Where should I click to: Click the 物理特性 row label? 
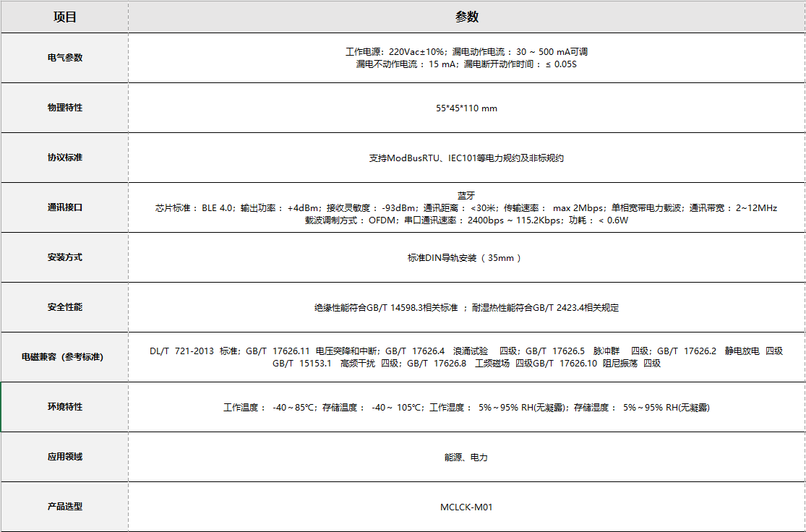pyautogui.click(x=64, y=107)
